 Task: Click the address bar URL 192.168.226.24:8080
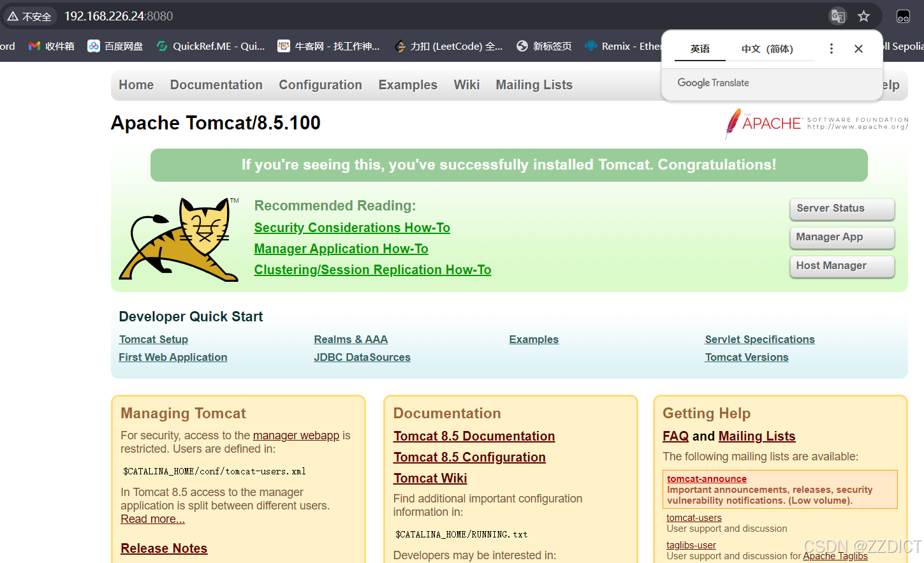pos(119,16)
